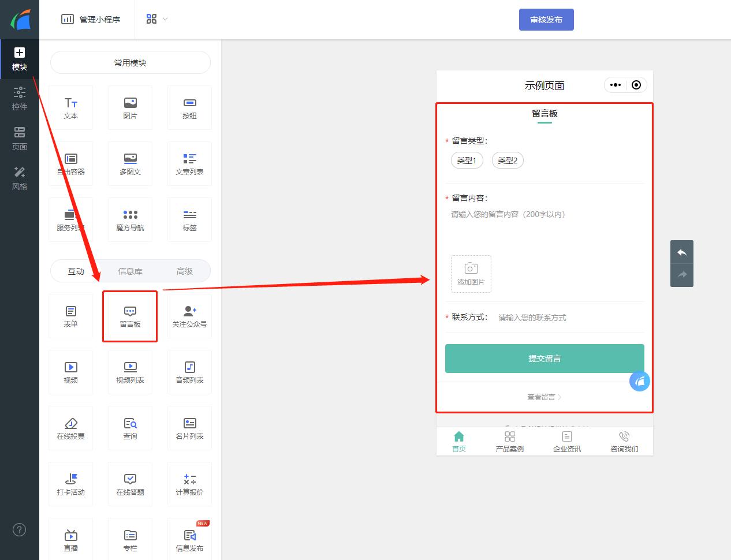Select the 类型2 message type option

507,160
